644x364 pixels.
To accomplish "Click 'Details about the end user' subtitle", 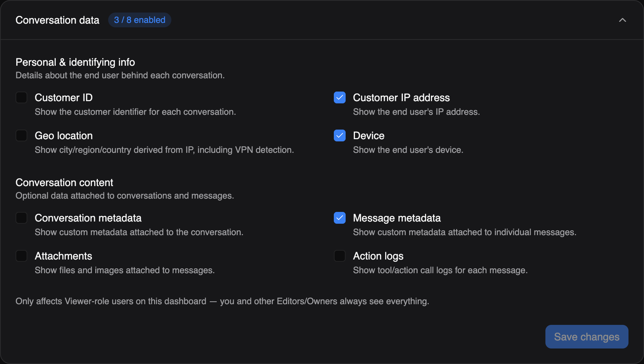I will point(120,75).
